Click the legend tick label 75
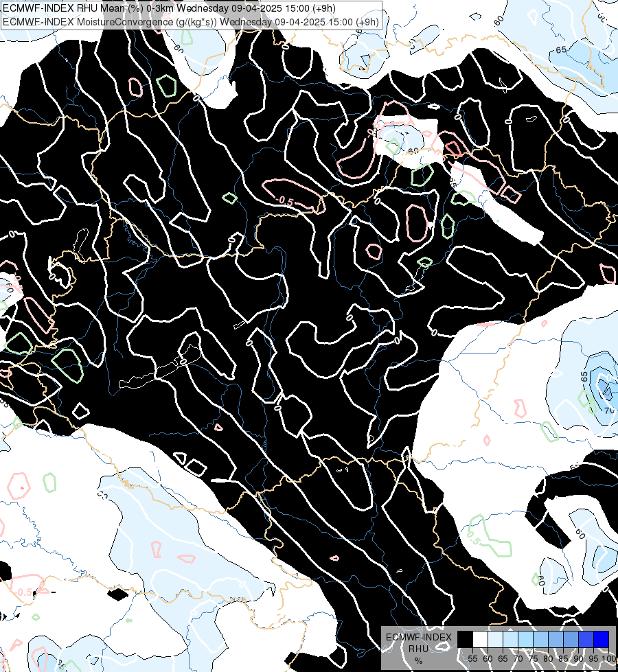This screenshot has width=618, height=672. click(533, 659)
